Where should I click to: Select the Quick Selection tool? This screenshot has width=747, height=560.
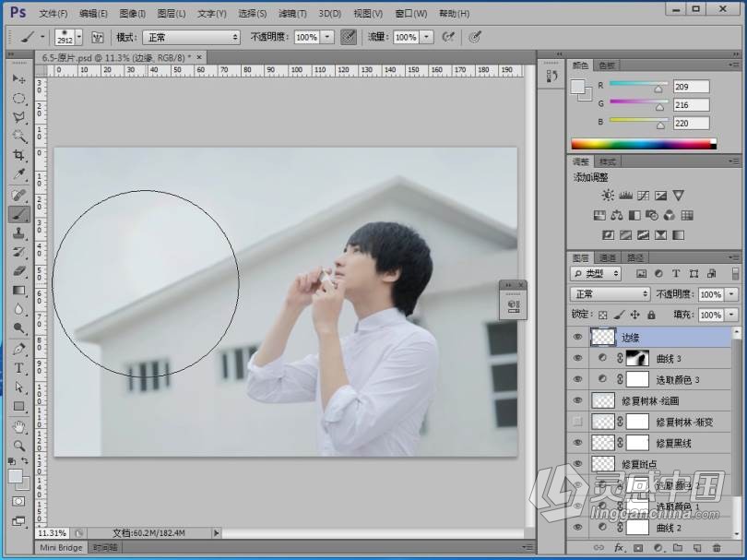point(19,137)
